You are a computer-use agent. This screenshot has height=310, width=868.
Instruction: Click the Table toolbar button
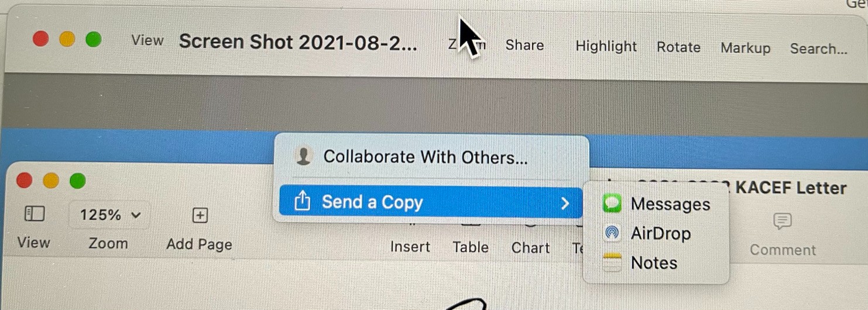471,247
